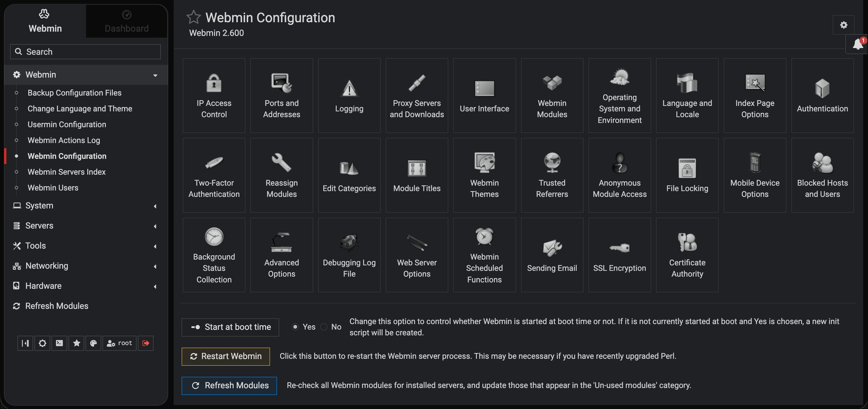Image resolution: width=868 pixels, height=409 pixels.
Task: Open SSL Encryption settings
Action: (x=619, y=255)
